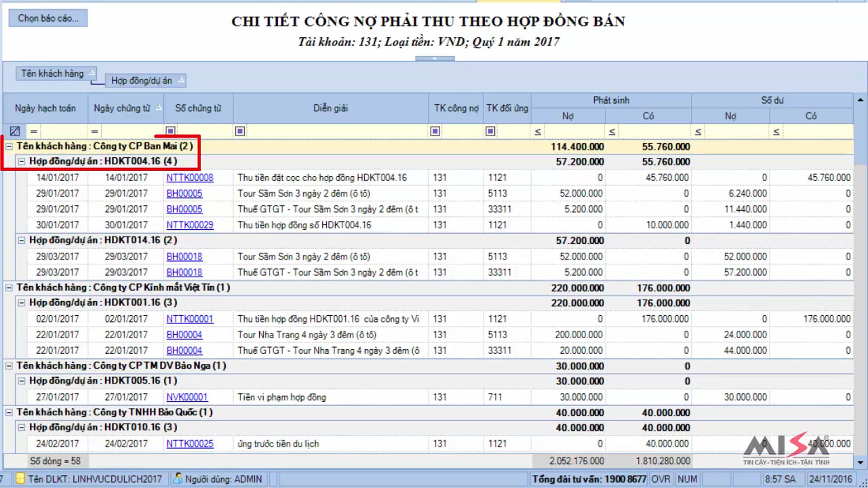Sort by the Diễn giải column header
Image resolution: width=868 pixels, height=488 pixels.
point(331,108)
